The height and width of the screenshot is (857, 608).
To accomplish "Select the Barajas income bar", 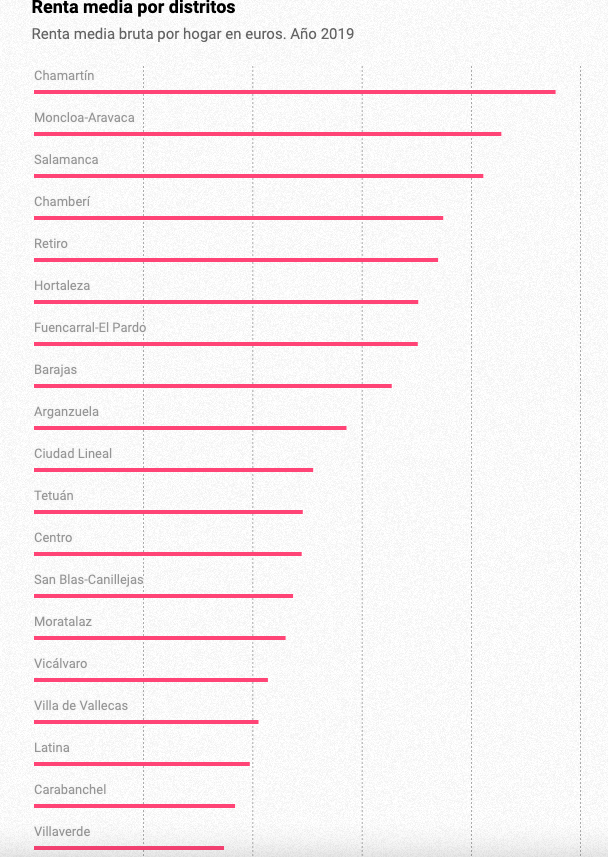I will click(213, 386).
